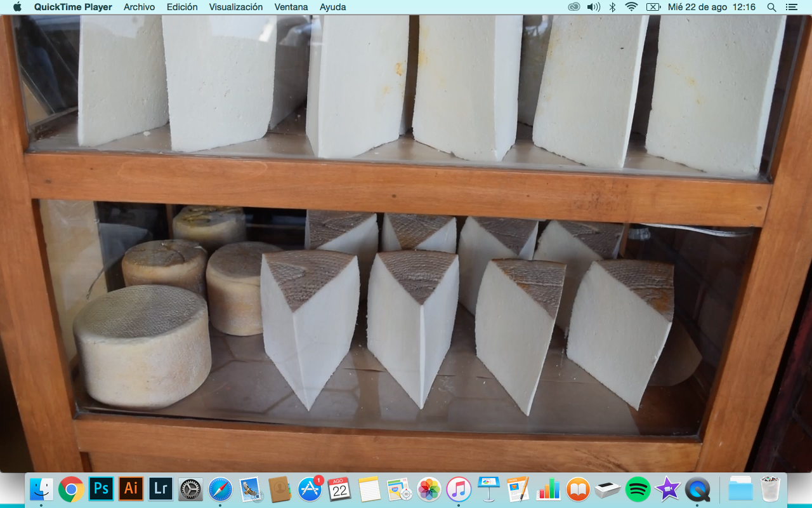The image size is (812, 508).
Task: Click the Bluetooth status icon
Action: click(612, 7)
